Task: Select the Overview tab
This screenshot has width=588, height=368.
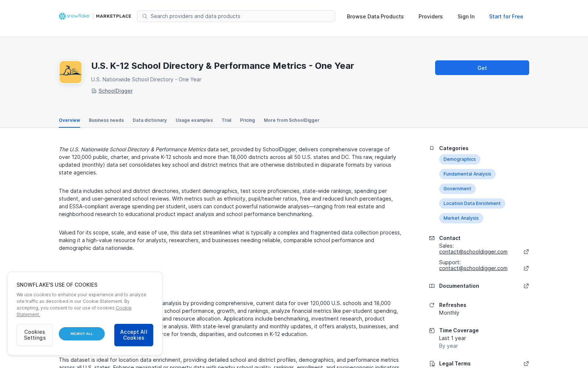Action: coord(69,120)
